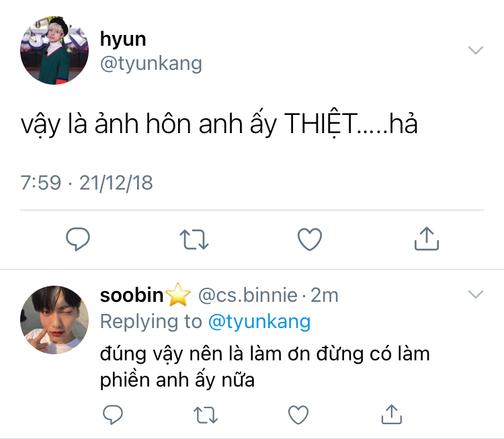Click the 7:59 · 21/12/18 timestamp
The image size is (504, 439).
coord(87,182)
